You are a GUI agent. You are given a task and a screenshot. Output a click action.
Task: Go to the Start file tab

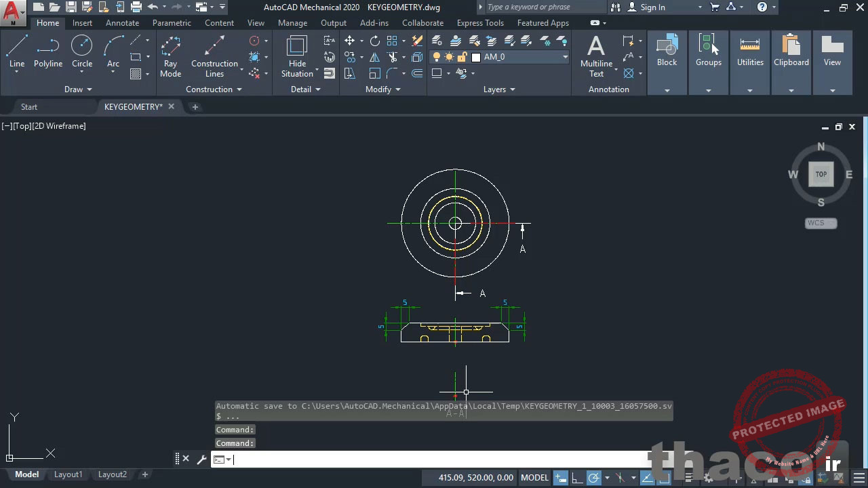click(x=29, y=106)
